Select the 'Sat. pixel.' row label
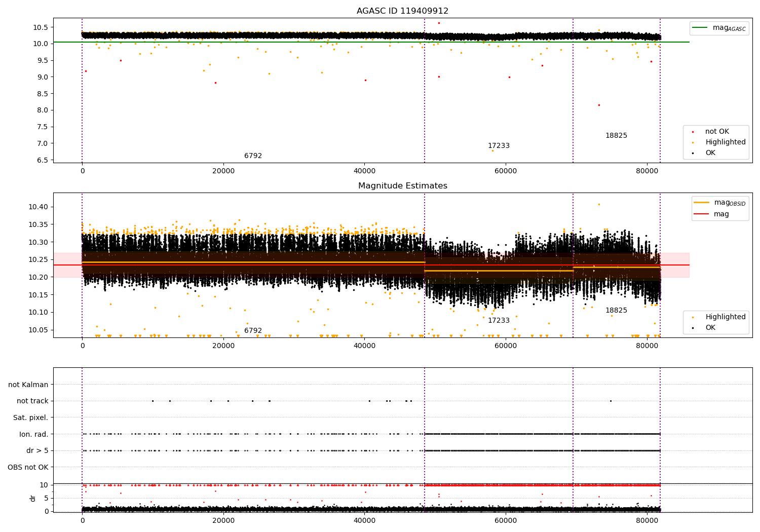The width and height of the screenshot is (760, 532). pos(30,417)
